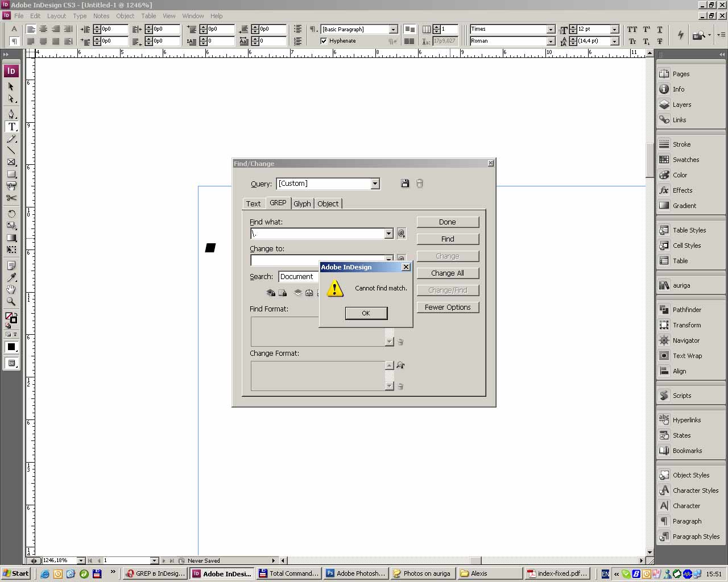Open the Object menu
Image resolution: width=728 pixels, height=582 pixels.
coord(125,16)
